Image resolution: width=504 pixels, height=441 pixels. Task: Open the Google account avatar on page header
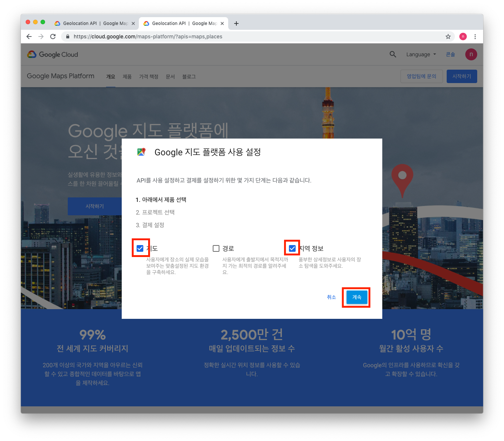471,54
